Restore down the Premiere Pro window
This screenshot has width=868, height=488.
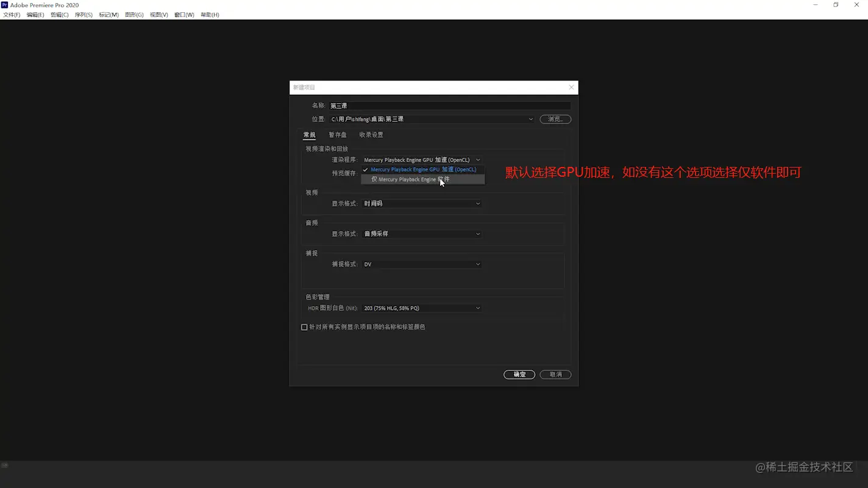click(x=836, y=5)
